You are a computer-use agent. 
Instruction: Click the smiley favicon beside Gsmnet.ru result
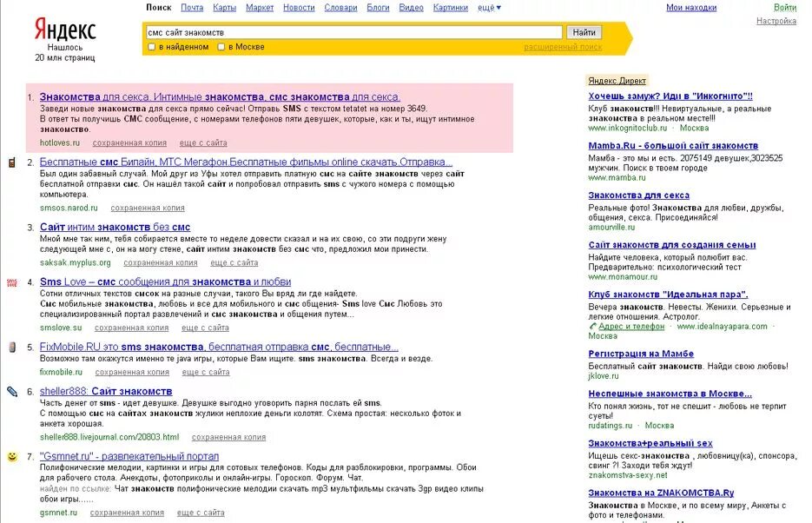pos(12,457)
